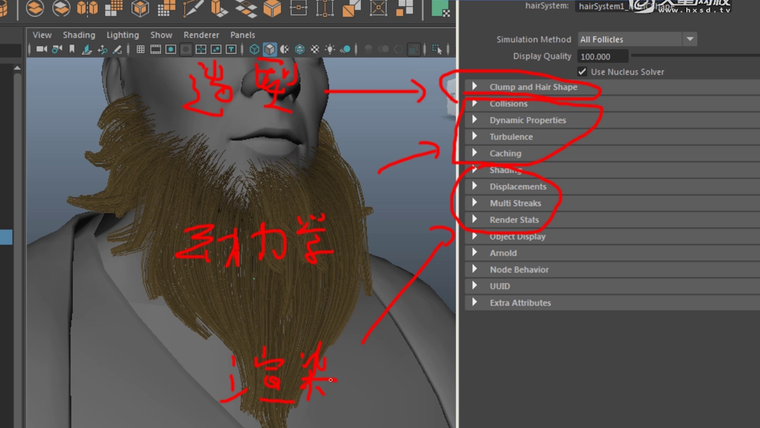Click the wireframe display icon
This screenshot has height=428, width=760.
click(255, 49)
